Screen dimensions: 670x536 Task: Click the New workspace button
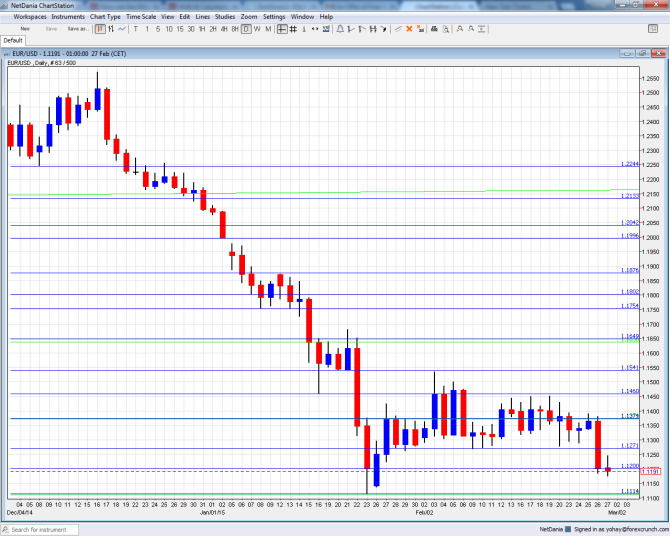tap(25, 29)
